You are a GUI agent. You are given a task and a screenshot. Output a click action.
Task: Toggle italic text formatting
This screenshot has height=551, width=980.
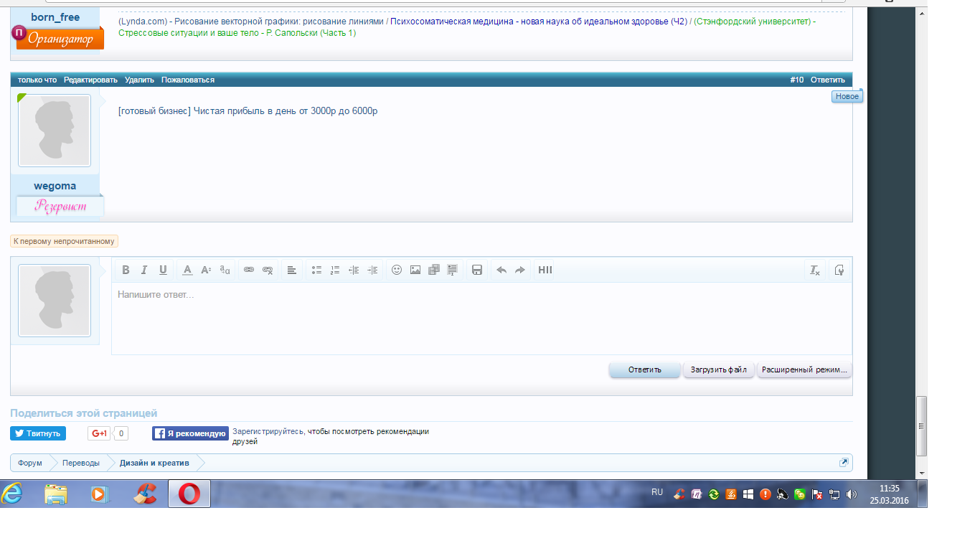pos(144,270)
